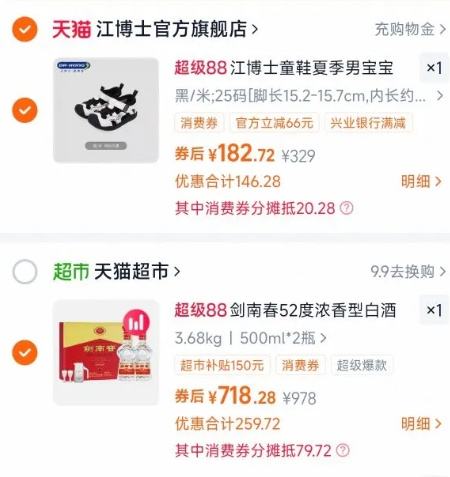Click the help icon beside 分摊抵79.72
The height and width of the screenshot is (477, 450).
point(343,451)
